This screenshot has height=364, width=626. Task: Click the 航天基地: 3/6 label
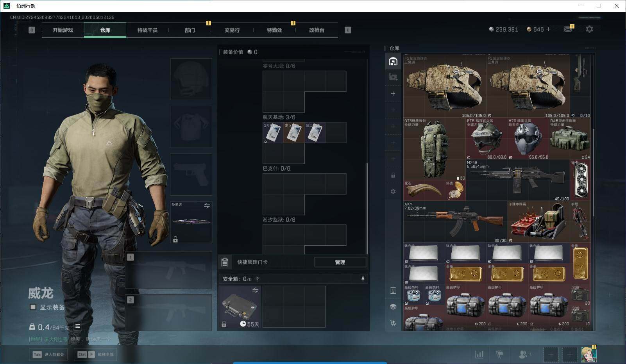click(279, 117)
